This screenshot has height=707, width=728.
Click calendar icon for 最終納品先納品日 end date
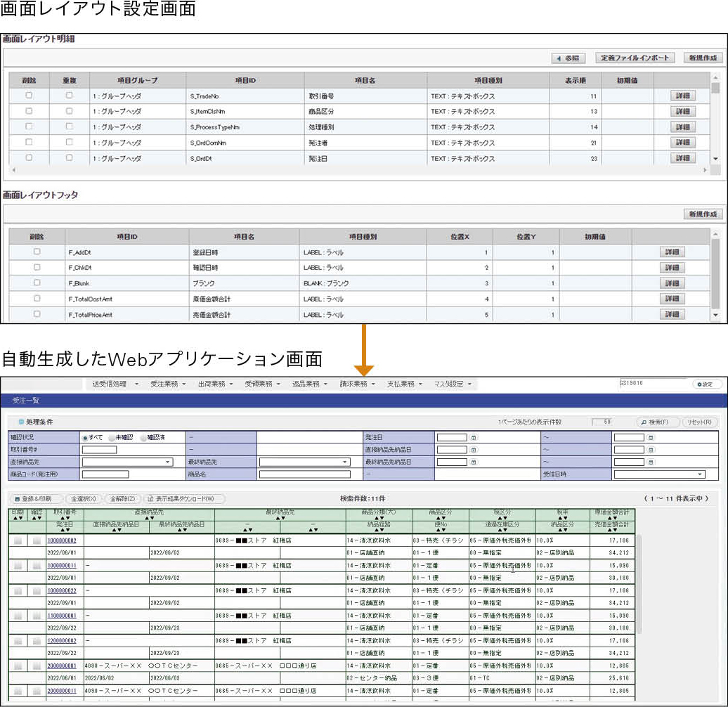pyautogui.click(x=650, y=462)
